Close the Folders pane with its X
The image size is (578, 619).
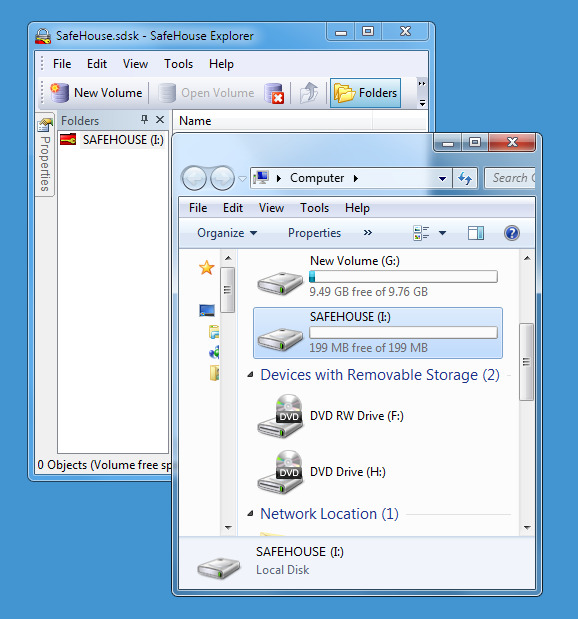pyautogui.click(x=160, y=120)
